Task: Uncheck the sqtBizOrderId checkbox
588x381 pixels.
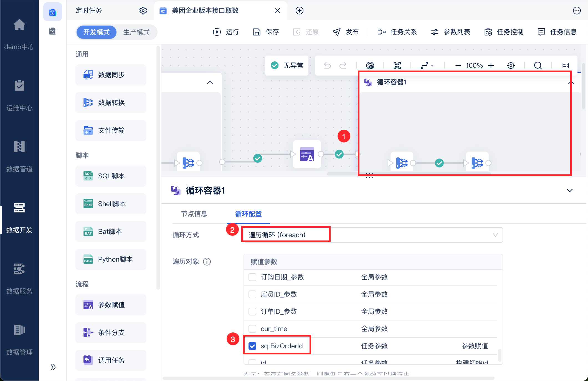Action: coord(252,346)
